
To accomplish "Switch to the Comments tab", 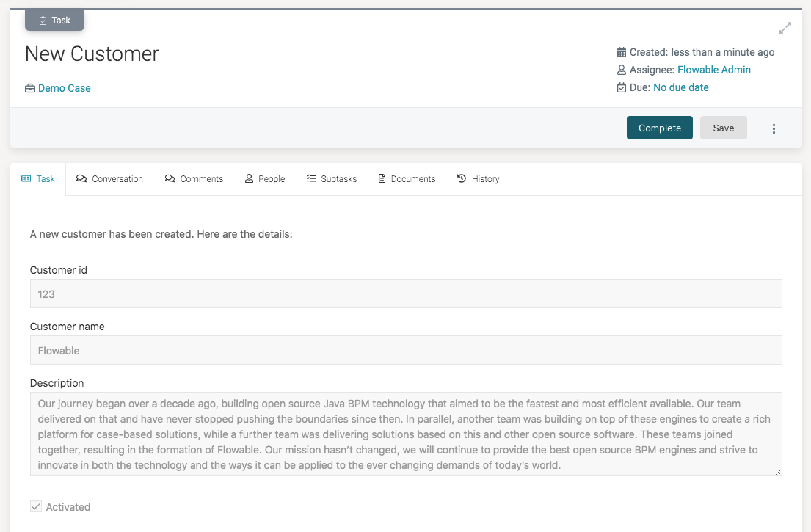I will [x=194, y=179].
